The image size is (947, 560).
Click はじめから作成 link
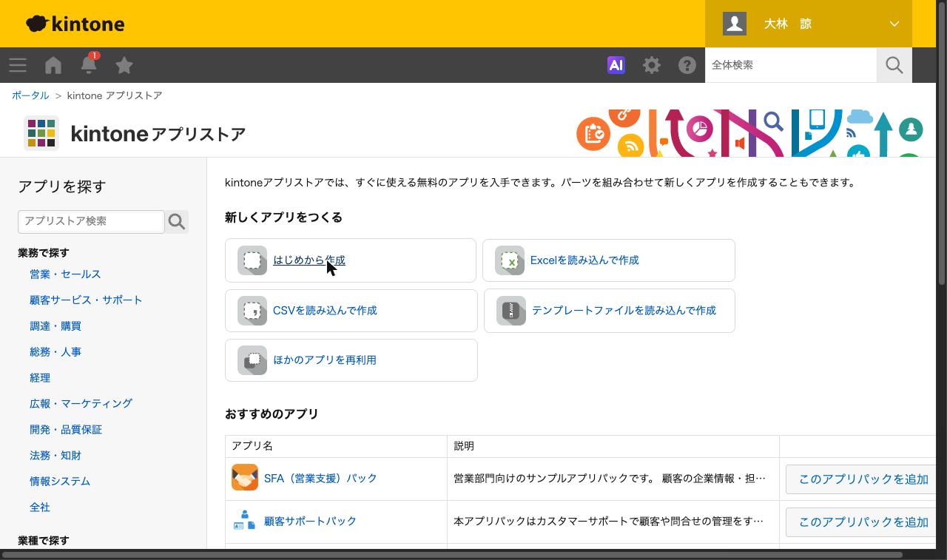click(309, 260)
